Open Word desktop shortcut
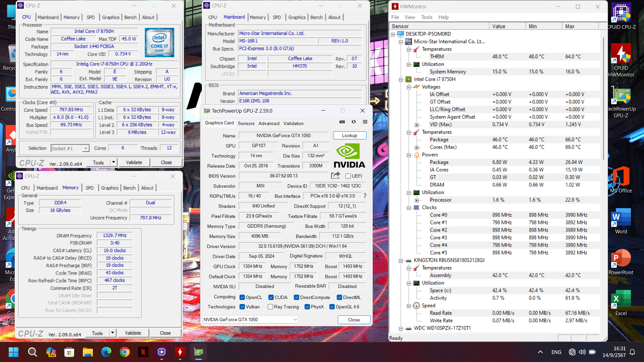The width and height of the screenshot is (644, 362). (621, 221)
